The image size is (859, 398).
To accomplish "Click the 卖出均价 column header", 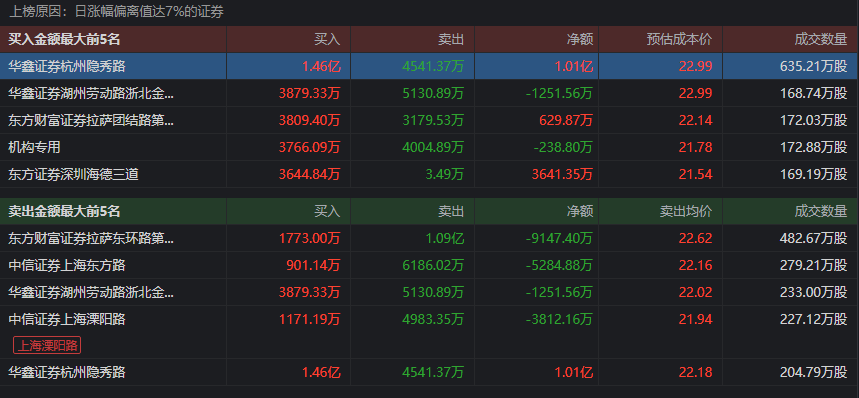I will pos(686,211).
